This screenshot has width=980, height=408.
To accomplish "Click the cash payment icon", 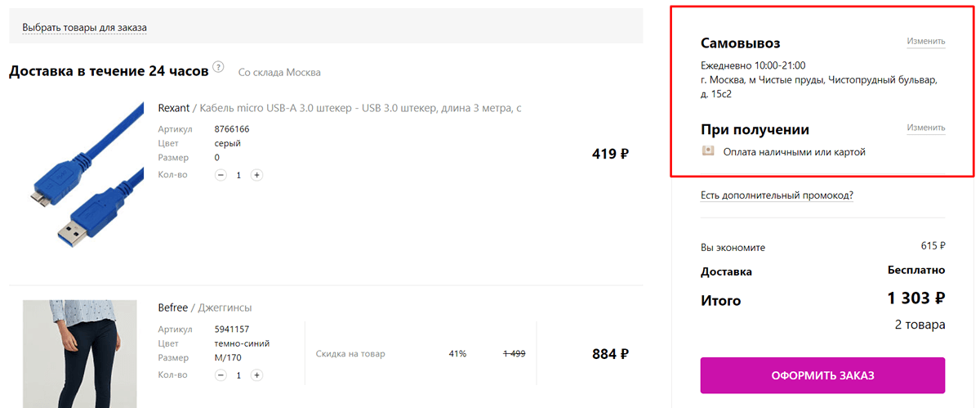I will click(x=708, y=151).
